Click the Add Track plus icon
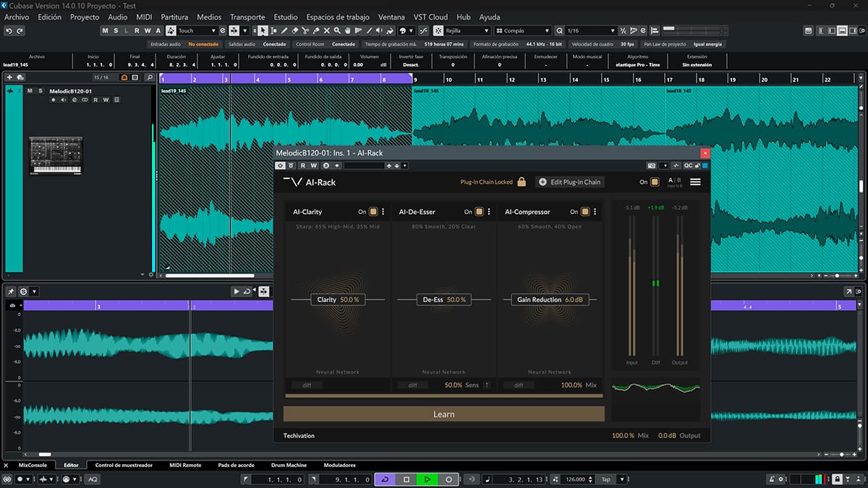 (9, 77)
